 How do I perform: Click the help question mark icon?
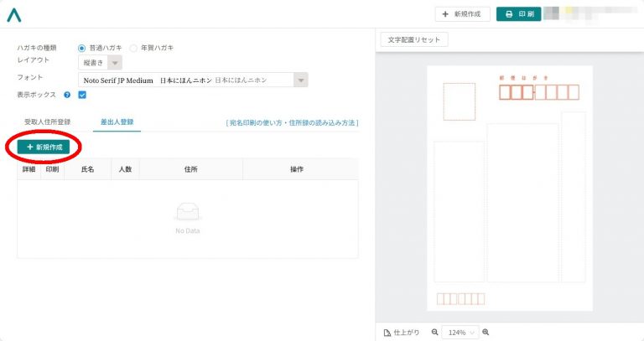click(x=67, y=95)
